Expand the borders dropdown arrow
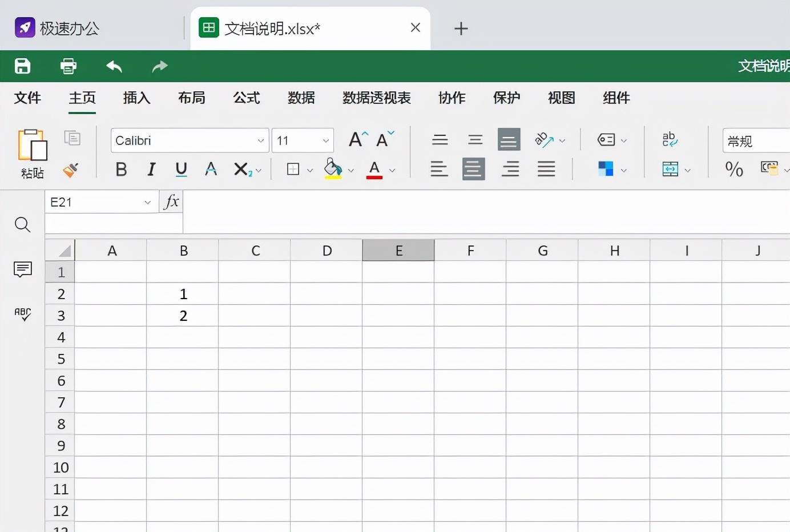 (x=310, y=170)
